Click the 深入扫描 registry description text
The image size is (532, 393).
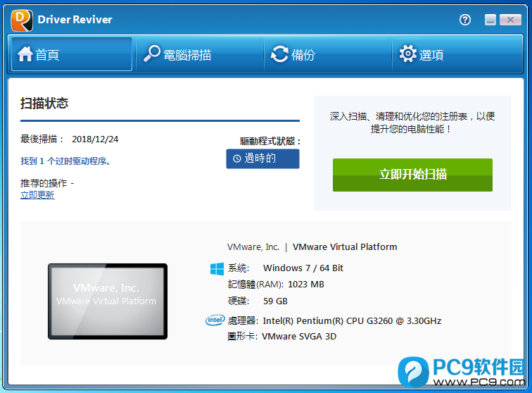click(412, 123)
